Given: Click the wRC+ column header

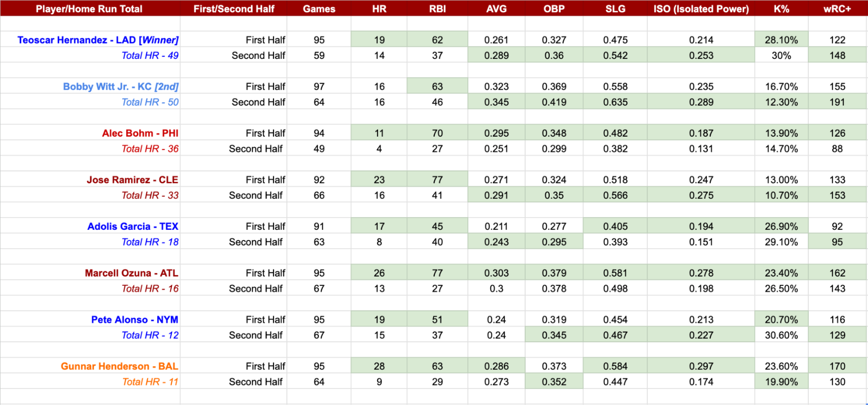Looking at the screenshot, I should [x=838, y=9].
